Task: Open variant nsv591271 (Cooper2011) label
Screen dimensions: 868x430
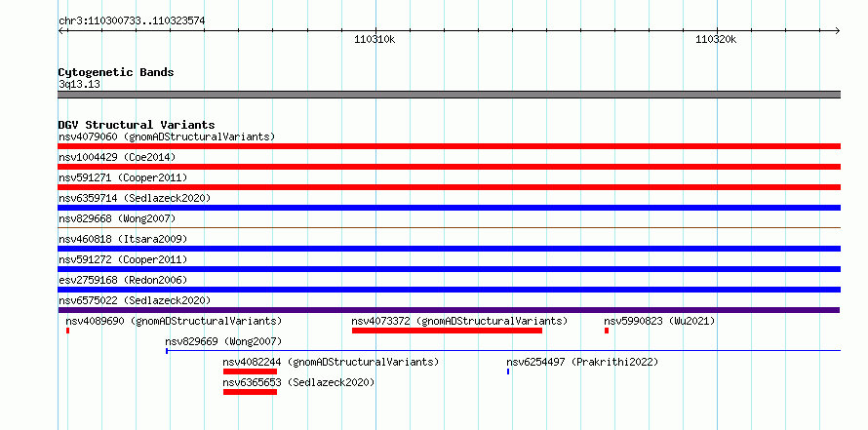Action: pyautogui.click(x=123, y=177)
